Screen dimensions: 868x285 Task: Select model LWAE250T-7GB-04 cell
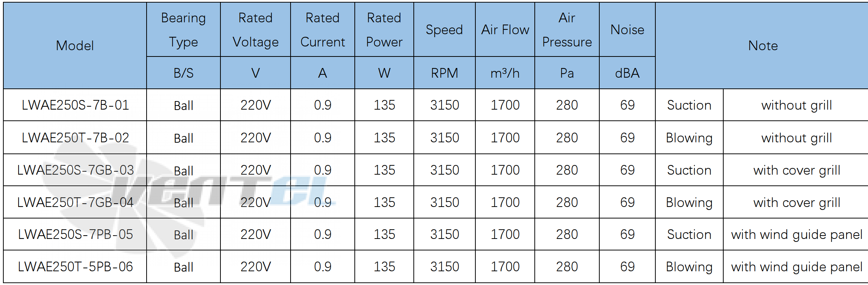[x=75, y=202]
